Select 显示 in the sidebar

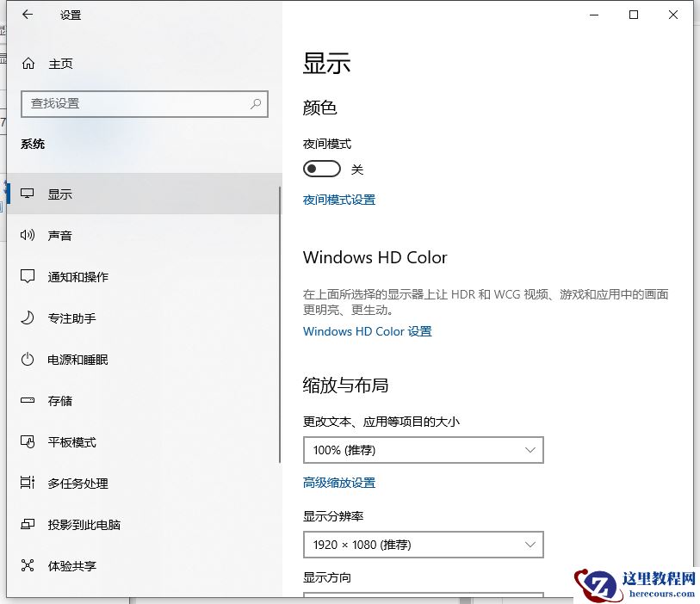click(x=59, y=194)
